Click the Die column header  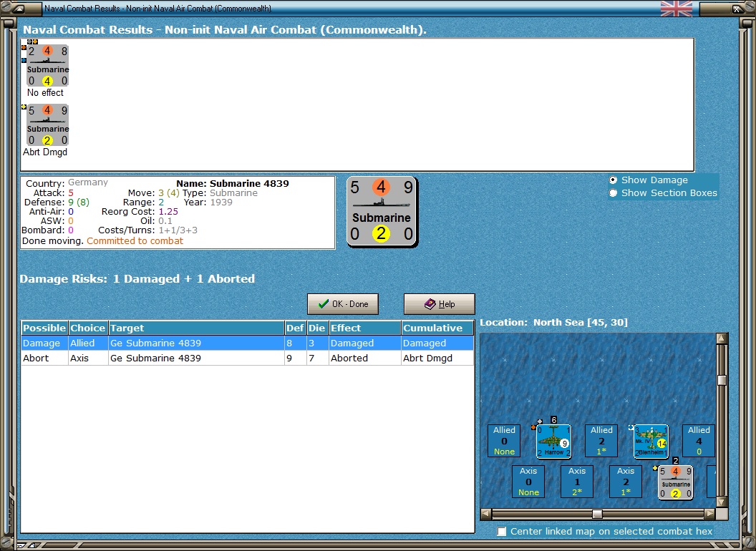click(x=317, y=328)
